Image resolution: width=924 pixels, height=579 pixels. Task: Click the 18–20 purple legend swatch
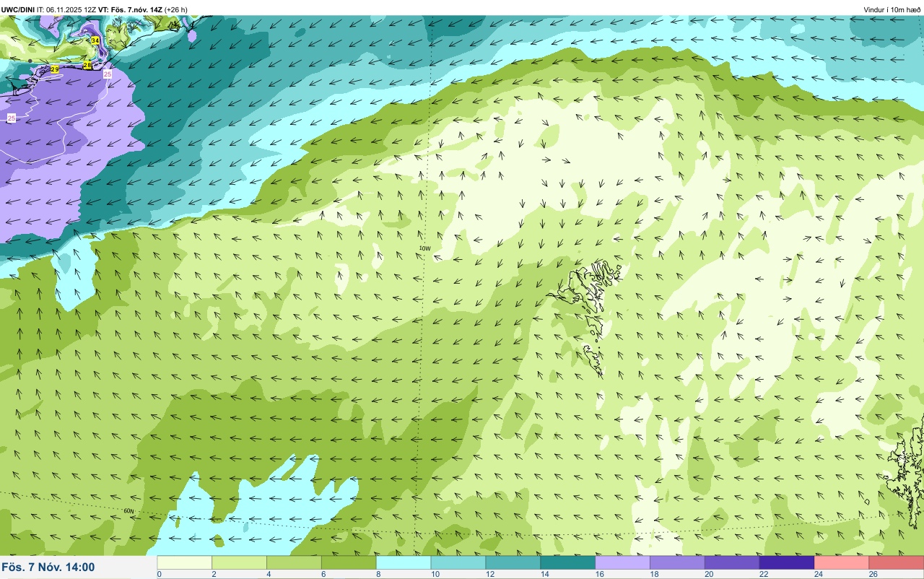pos(677,562)
